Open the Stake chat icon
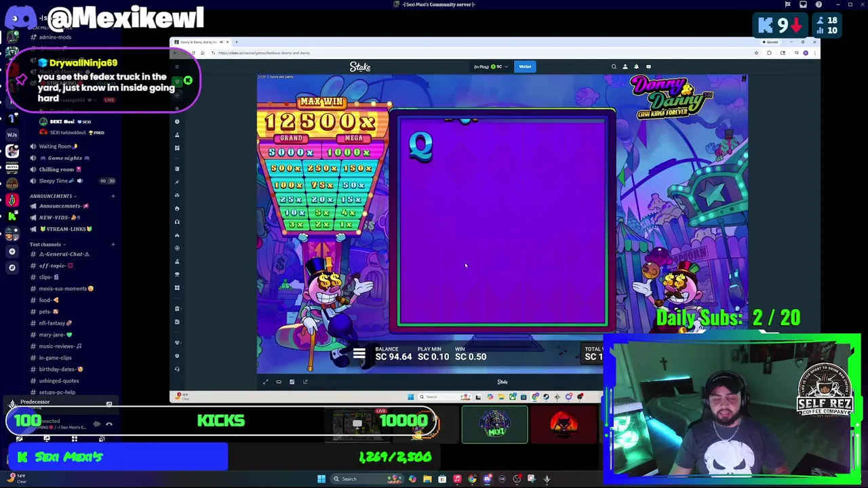 tap(648, 66)
